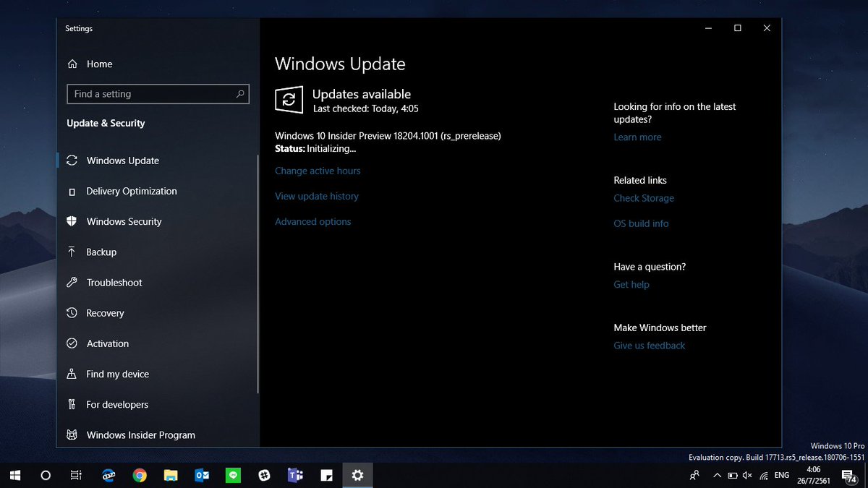Open Action Center notifications icon

coord(849,475)
